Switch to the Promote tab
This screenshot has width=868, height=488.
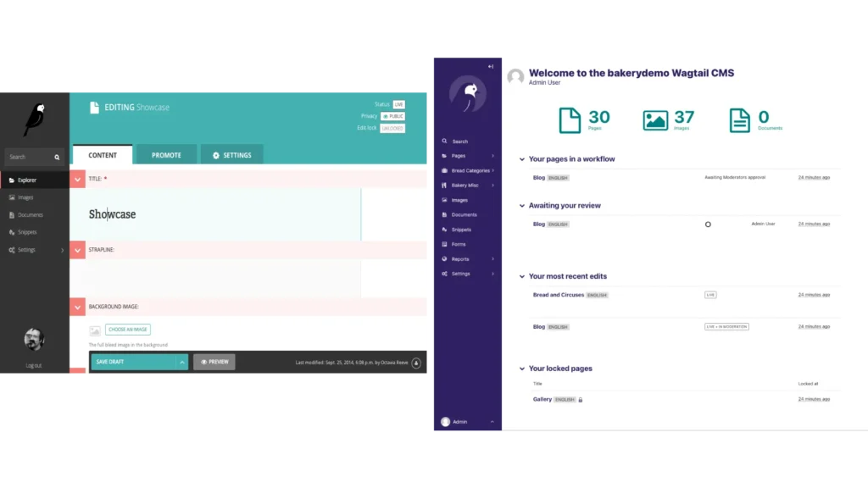click(166, 155)
